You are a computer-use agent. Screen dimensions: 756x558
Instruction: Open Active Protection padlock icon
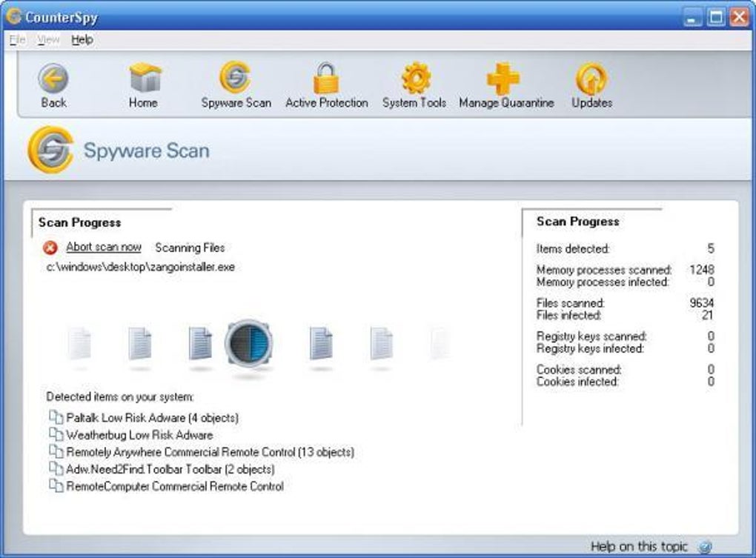(x=326, y=78)
